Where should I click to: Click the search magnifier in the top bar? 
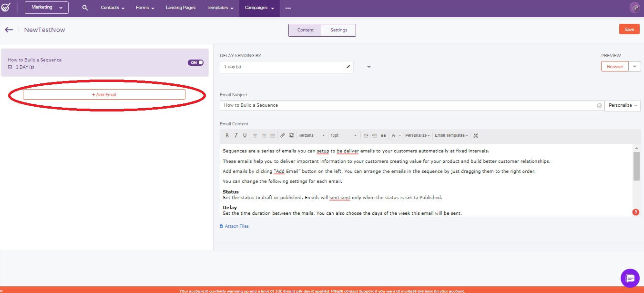pyautogui.click(x=85, y=8)
